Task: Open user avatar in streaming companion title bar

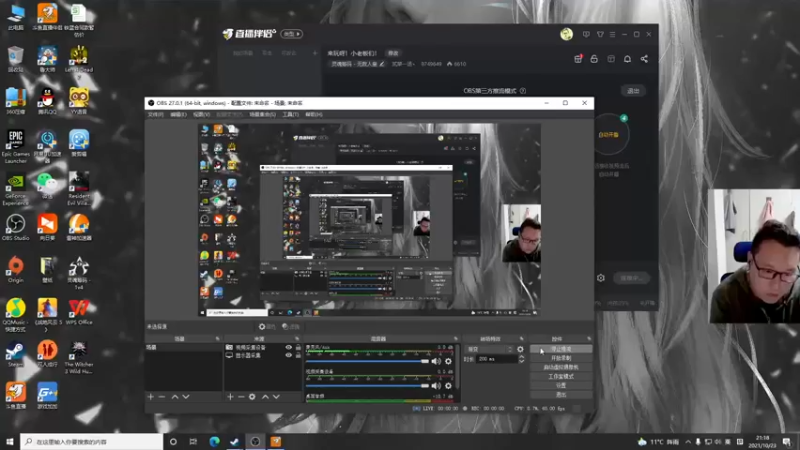Action: [x=566, y=34]
